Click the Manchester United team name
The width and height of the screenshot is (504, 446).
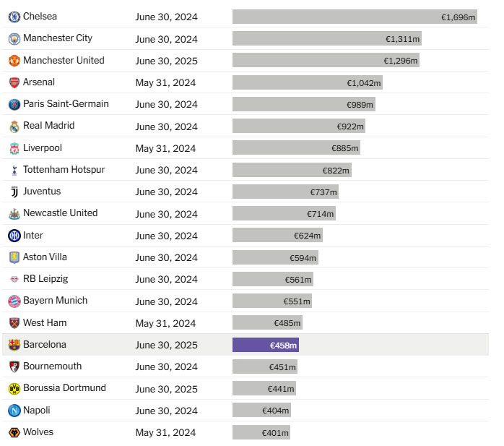click(x=64, y=61)
